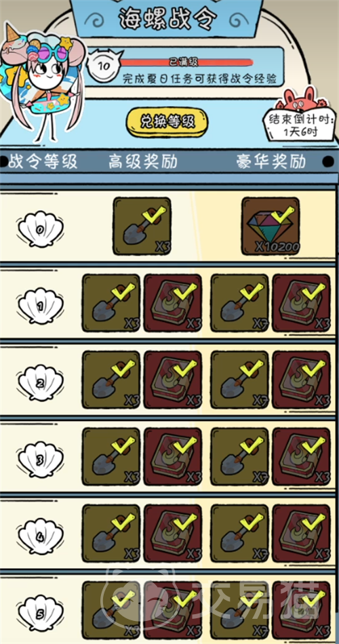Image resolution: width=339 pixels, height=644 pixels.
Task: Tap the red level progress bar
Action: coord(186,62)
